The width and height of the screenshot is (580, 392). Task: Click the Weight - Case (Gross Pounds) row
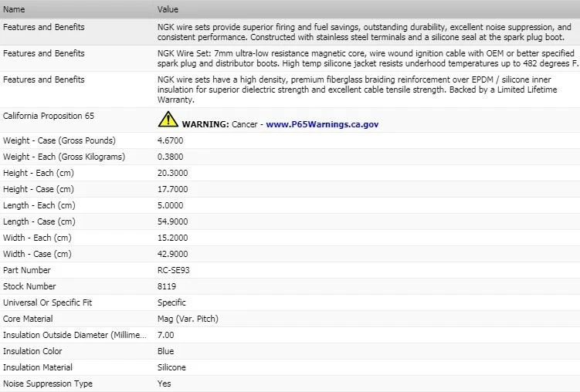coord(290,140)
